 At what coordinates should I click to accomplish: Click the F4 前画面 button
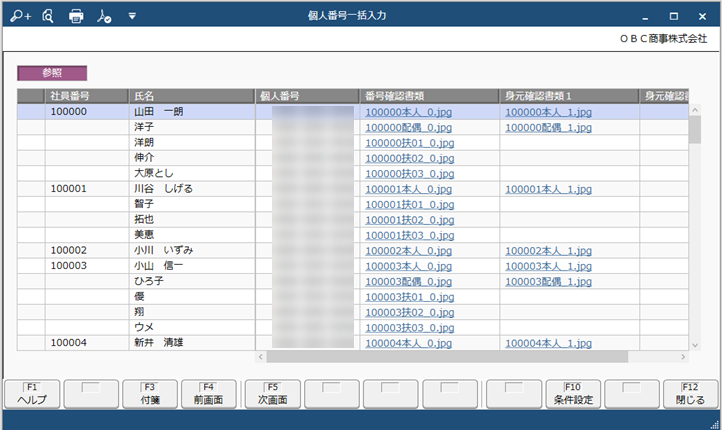[x=209, y=394]
